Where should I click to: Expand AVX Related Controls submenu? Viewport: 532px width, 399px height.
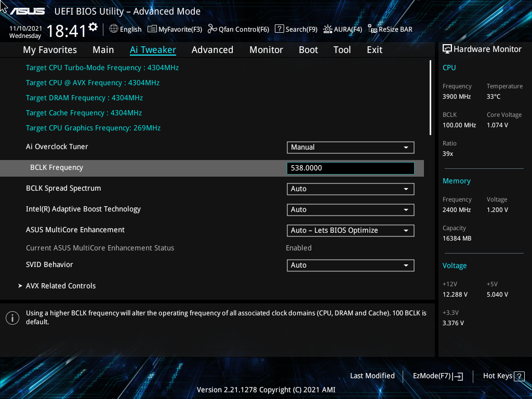pyautogui.click(x=61, y=286)
